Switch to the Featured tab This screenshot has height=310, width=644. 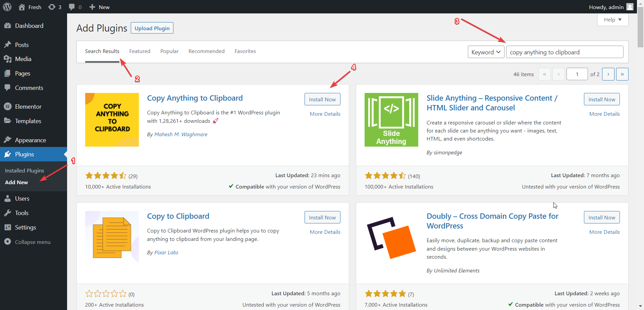pos(140,51)
